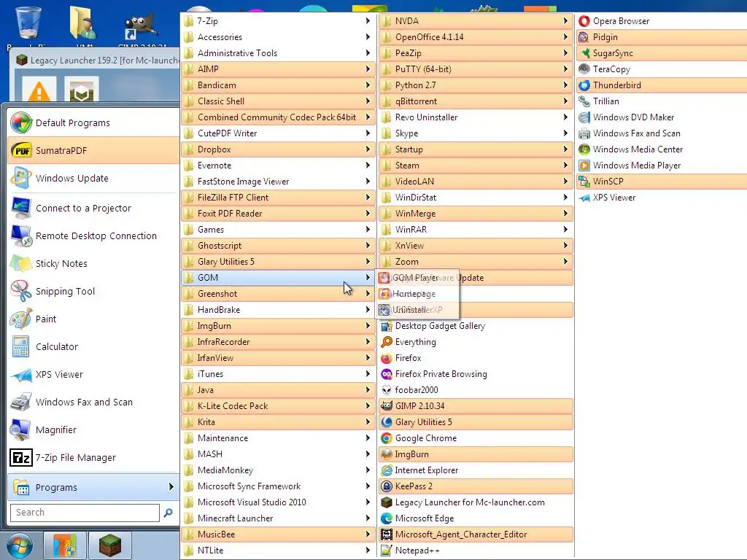The image size is (747, 560).
Task: Expand the Python 2.7 folder
Action: (476, 85)
